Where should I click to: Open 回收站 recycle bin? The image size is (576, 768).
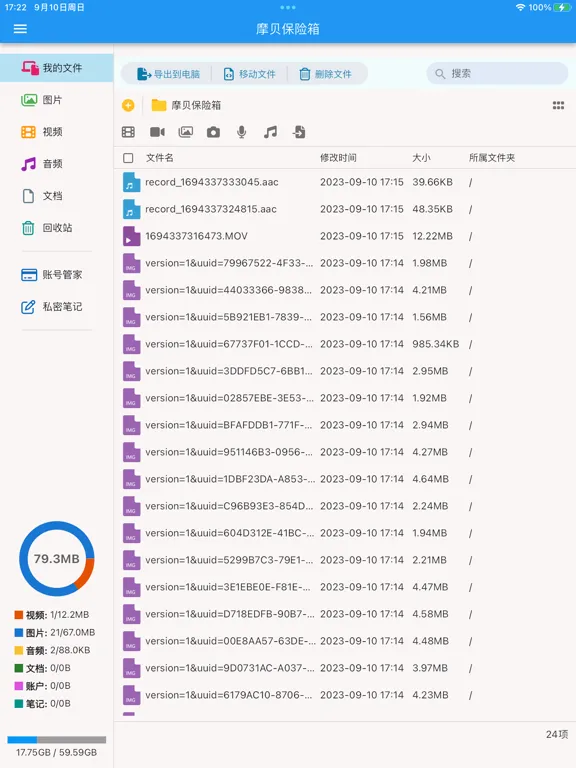(x=57, y=228)
